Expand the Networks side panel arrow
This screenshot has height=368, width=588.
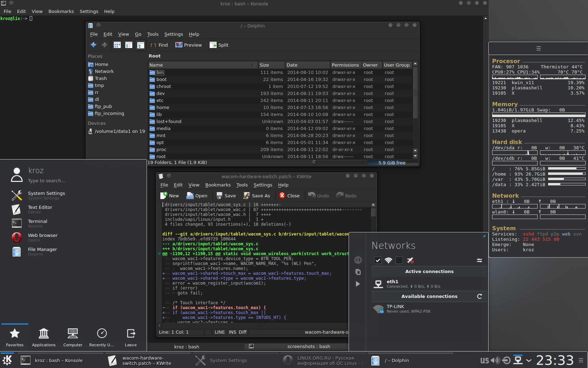pos(358,284)
